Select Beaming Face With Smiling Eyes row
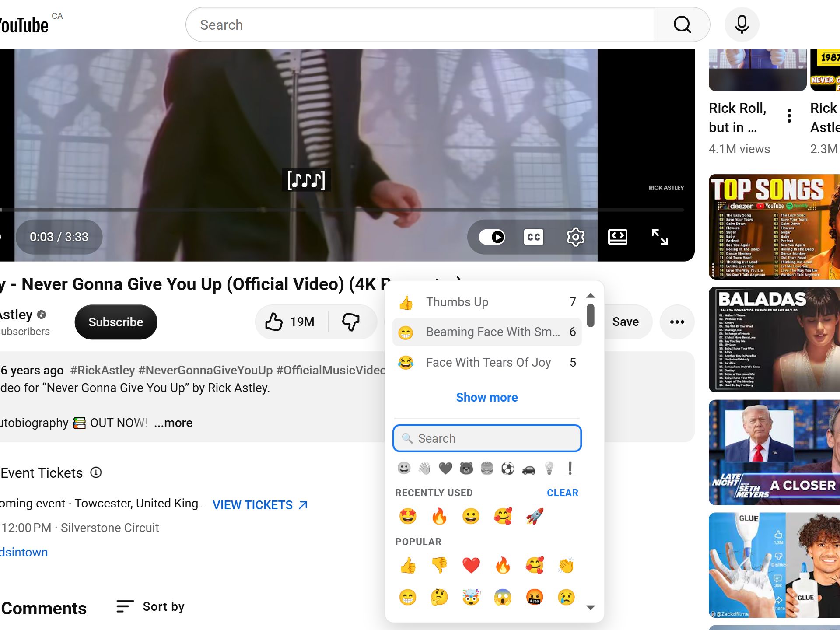Screen dimensions: 840x630 [x=487, y=332]
